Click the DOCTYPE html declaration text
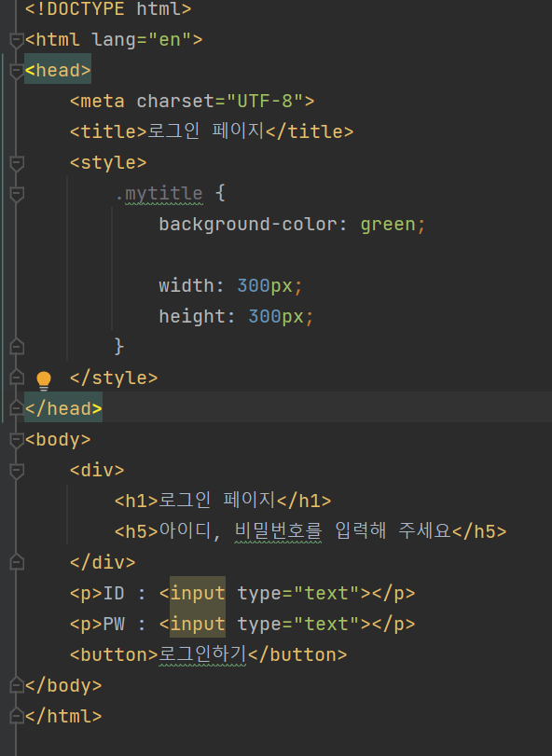The height and width of the screenshot is (756, 552). pyautogui.click(x=108, y=8)
